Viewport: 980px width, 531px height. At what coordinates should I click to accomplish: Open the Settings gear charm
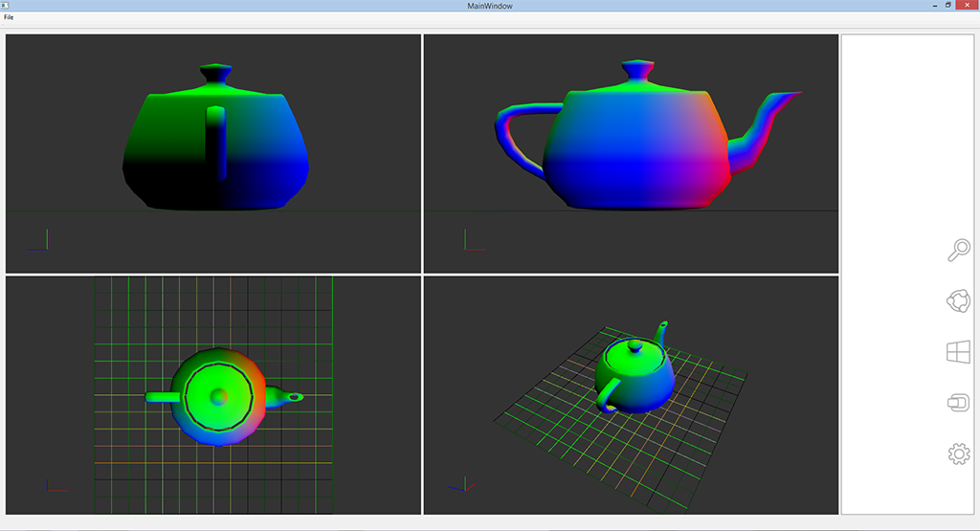[959, 454]
